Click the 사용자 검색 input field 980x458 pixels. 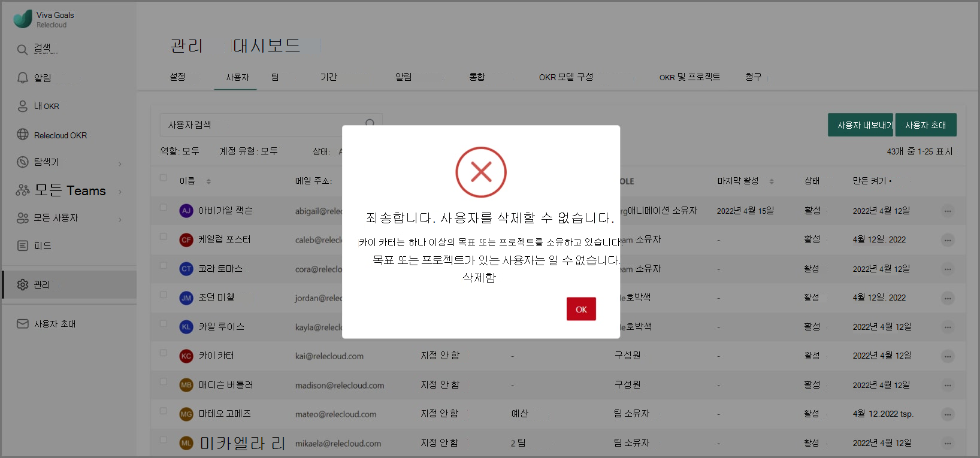click(x=271, y=125)
